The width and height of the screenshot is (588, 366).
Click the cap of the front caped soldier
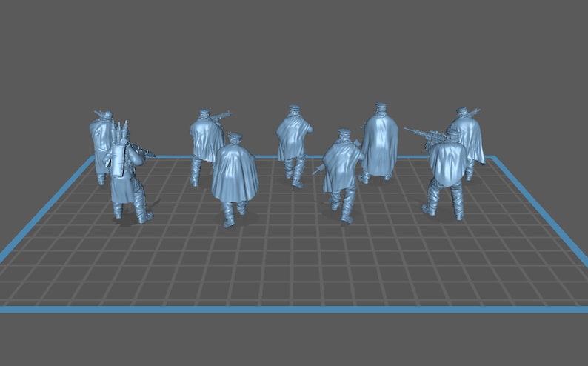coord(235,136)
